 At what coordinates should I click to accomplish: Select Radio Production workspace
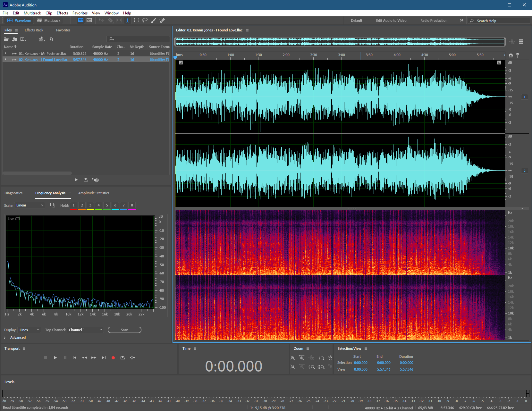[x=434, y=21]
